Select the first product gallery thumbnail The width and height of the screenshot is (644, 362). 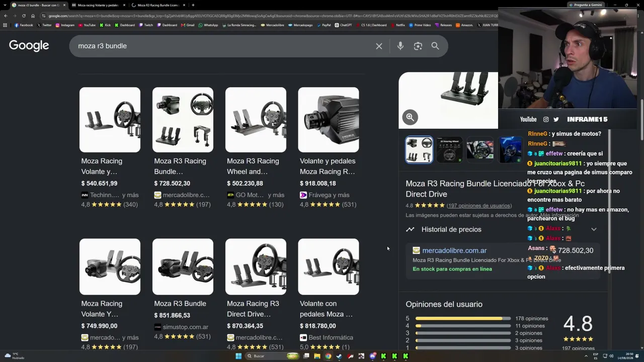click(419, 149)
